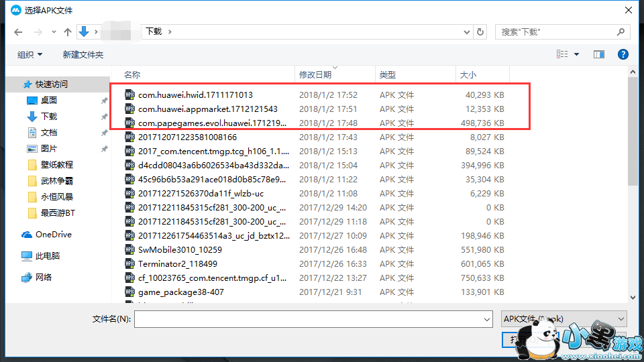This screenshot has height=362, width=644.
Task: Select 网络 in the sidebar
Action: coord(43,277)
